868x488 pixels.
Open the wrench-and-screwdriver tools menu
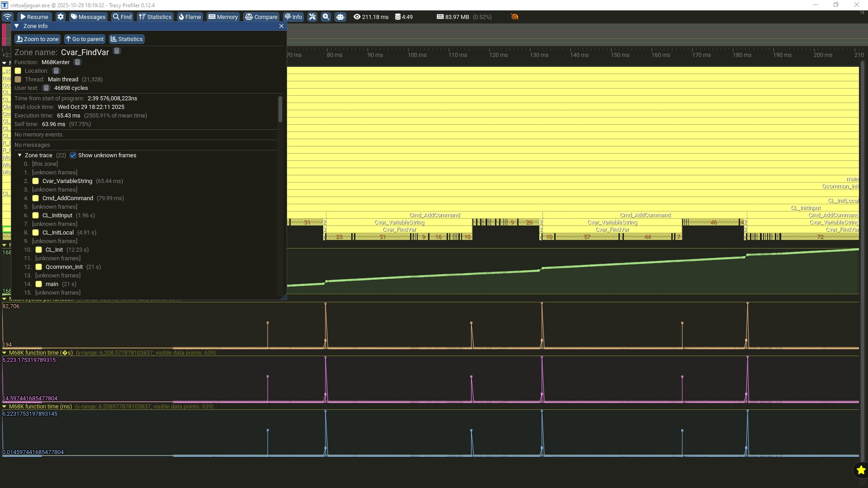(312, 17)
